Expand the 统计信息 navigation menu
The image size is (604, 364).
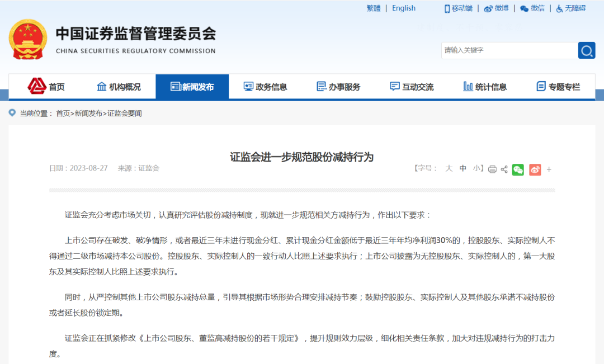[x=485, y=87]
